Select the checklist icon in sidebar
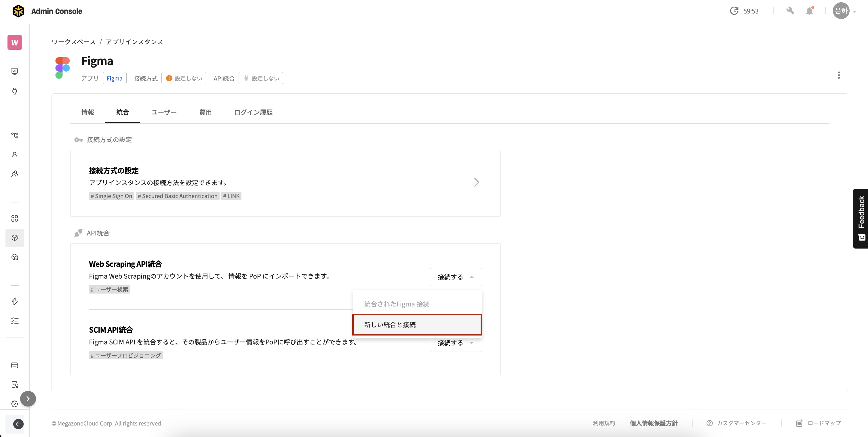 click(x=14, y=321)
